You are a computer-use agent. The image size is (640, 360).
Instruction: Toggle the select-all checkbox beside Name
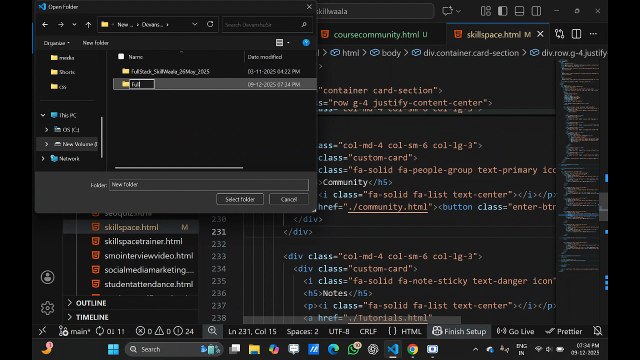(x=121, y=57)
